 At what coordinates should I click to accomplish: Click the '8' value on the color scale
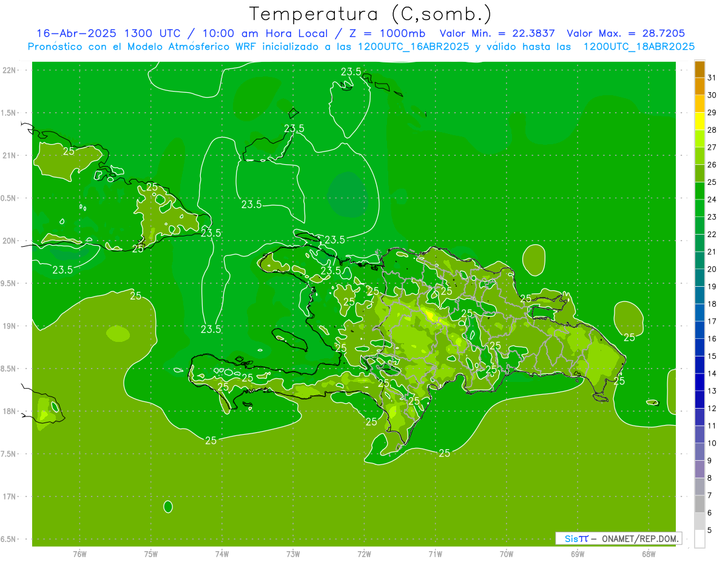(709, 478)
